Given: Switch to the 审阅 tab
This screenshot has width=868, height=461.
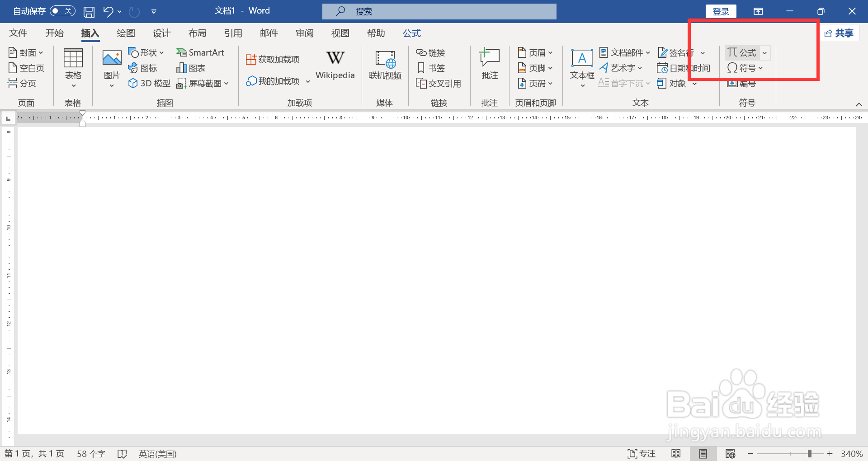Looking at the screenshot, I should pos(305,33).
